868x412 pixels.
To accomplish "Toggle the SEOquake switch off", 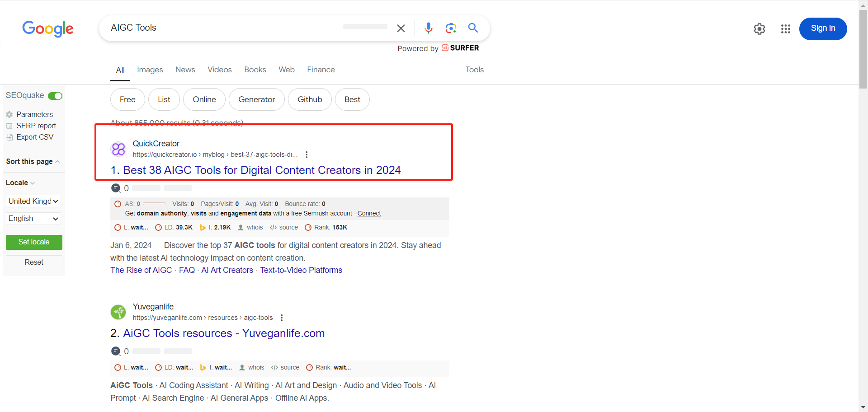I will (55, 96).
